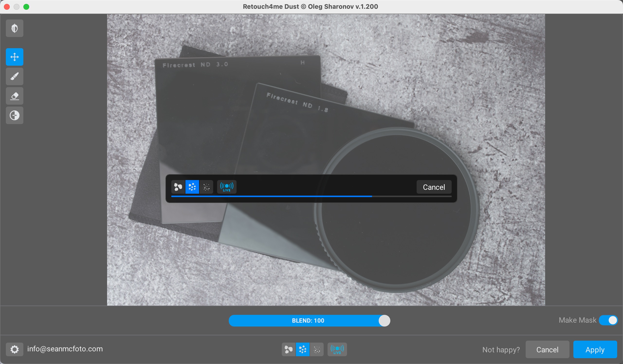The image size is (623, 364).
Task: Click the BLEND slider track
Action: (309, 320)
